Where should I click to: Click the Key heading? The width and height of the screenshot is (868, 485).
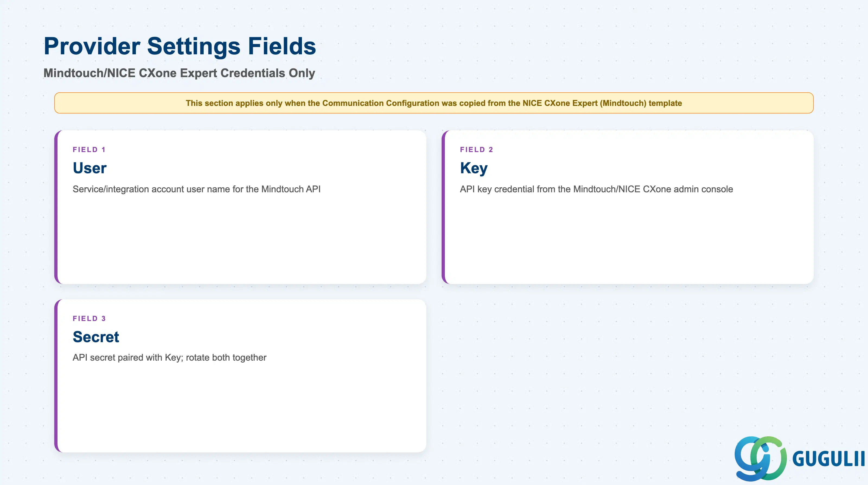click(474, 168)
